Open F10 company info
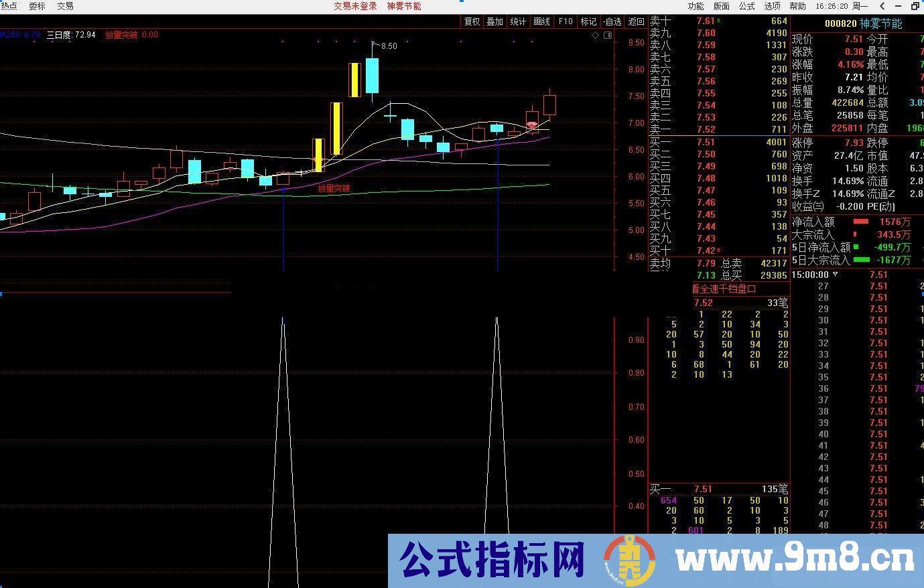 (x=566, y=21)
